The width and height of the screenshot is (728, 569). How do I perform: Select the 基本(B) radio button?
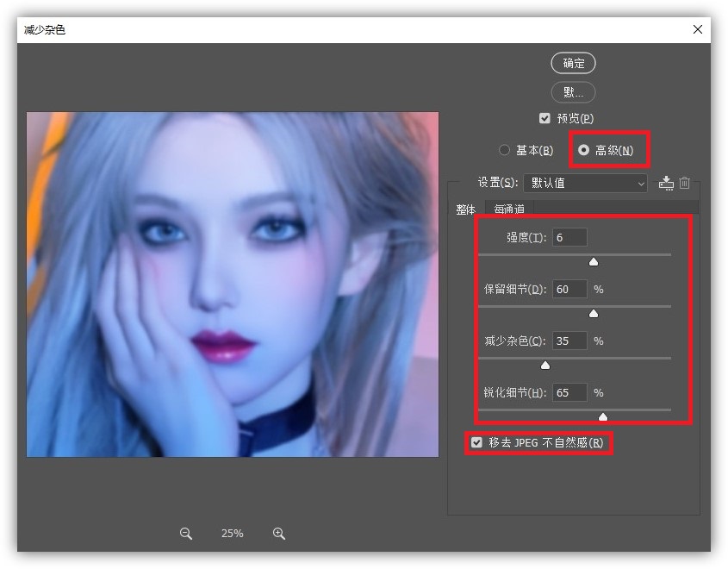point(504,149)
